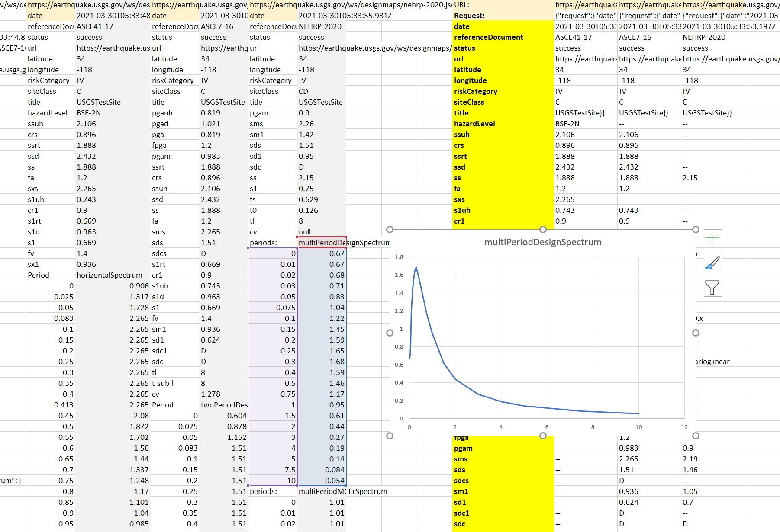Open the Chart Styles brush icon
780x532 pixels.
712,263
